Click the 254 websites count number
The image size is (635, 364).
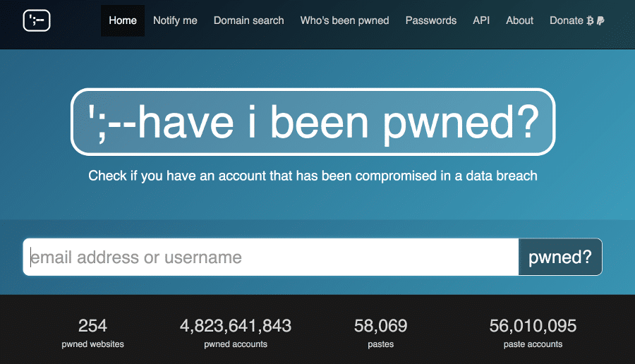[x=92, y=326]
